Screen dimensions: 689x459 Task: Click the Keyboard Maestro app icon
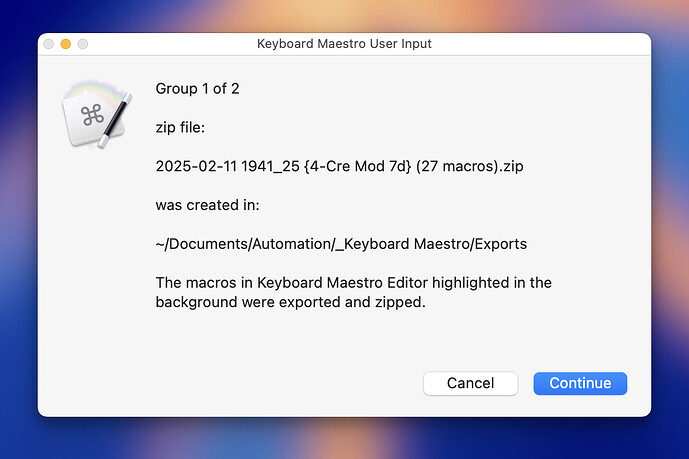[97, 114]
